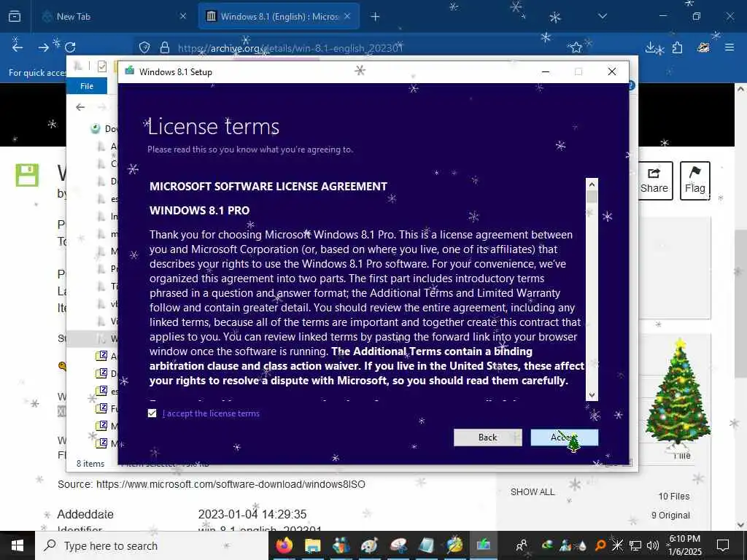Screen dimensions: 747x560
Task: Bookmark this page with the star icon
Action: [576, 47]
